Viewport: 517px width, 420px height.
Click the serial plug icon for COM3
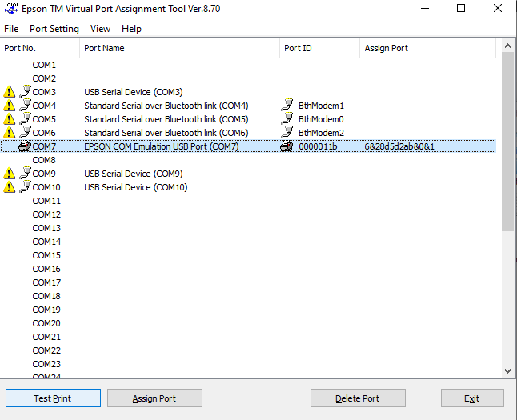tap(25, 91)
